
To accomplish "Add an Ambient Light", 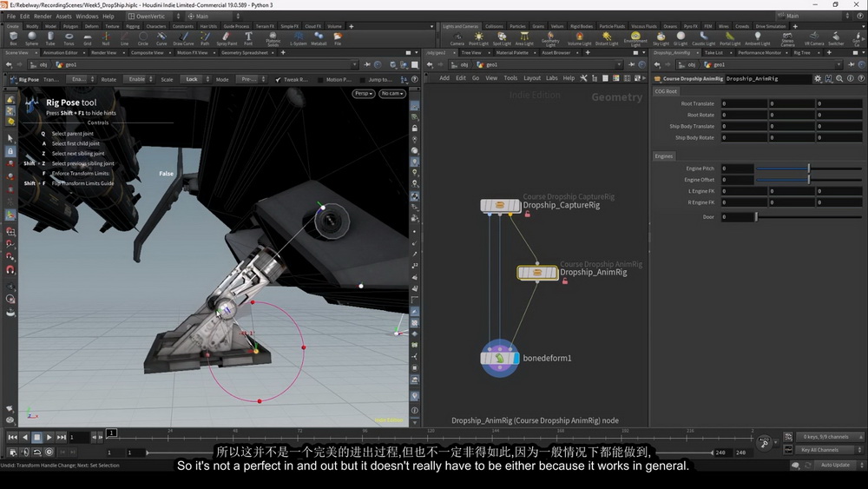I will tap(757, 39).
